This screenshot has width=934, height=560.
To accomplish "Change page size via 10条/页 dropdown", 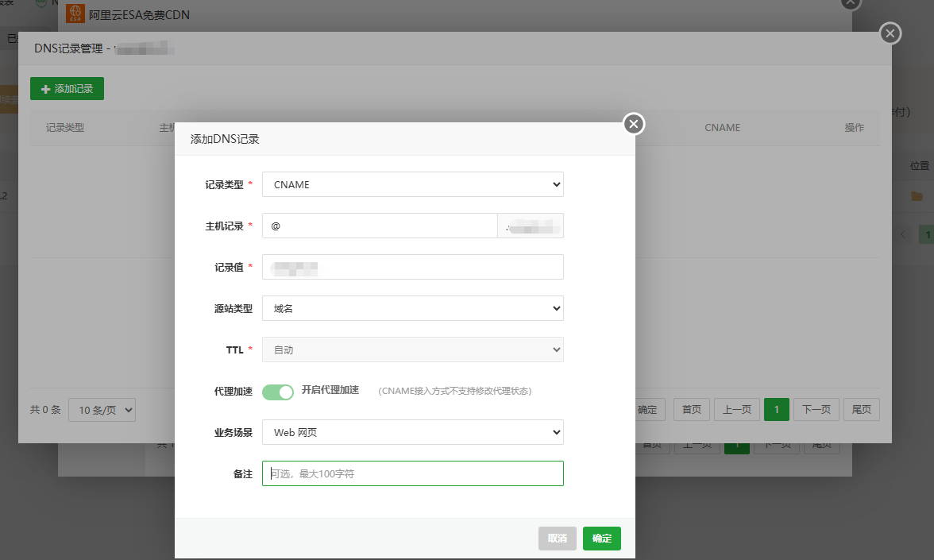I will 102,409.
